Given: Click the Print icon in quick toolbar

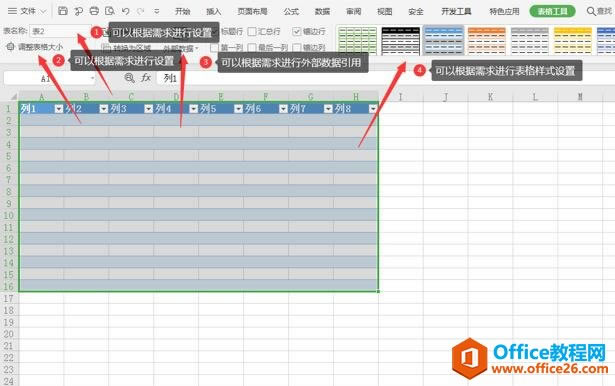Looking at the screenshot, I should 94,11.
